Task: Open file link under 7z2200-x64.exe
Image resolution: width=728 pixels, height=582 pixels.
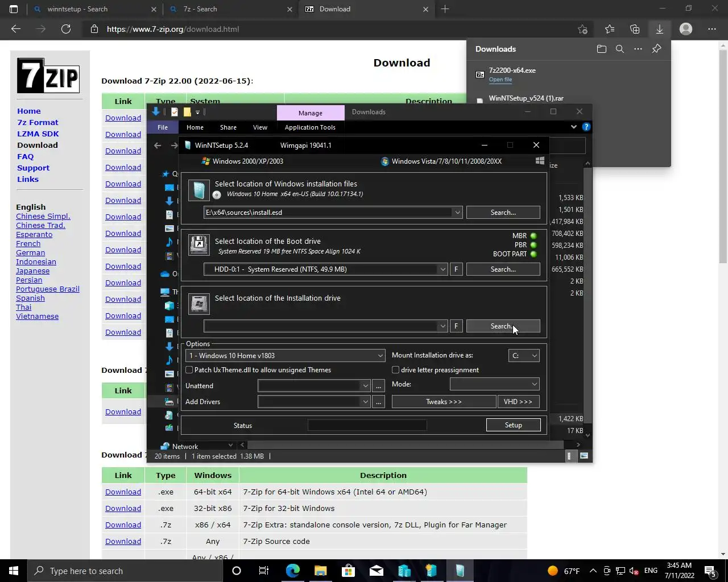Action: 500,80
